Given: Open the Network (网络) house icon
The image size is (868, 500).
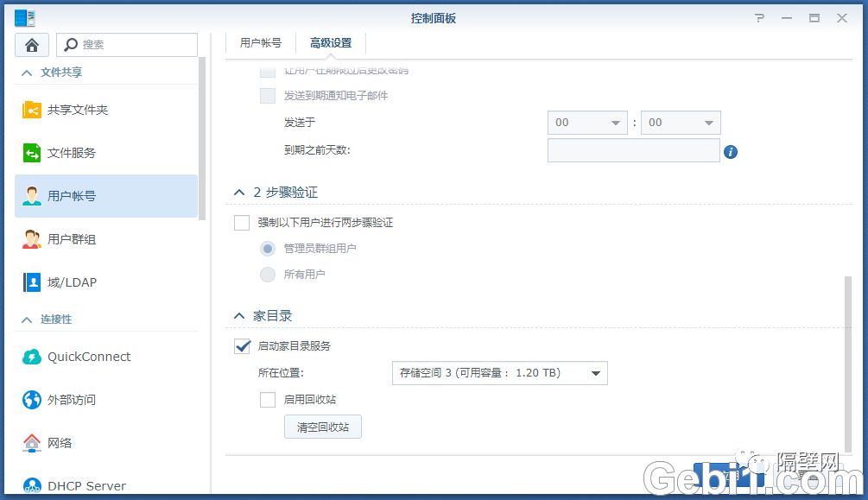Looking at the screenshot, I should click(32, 443).
